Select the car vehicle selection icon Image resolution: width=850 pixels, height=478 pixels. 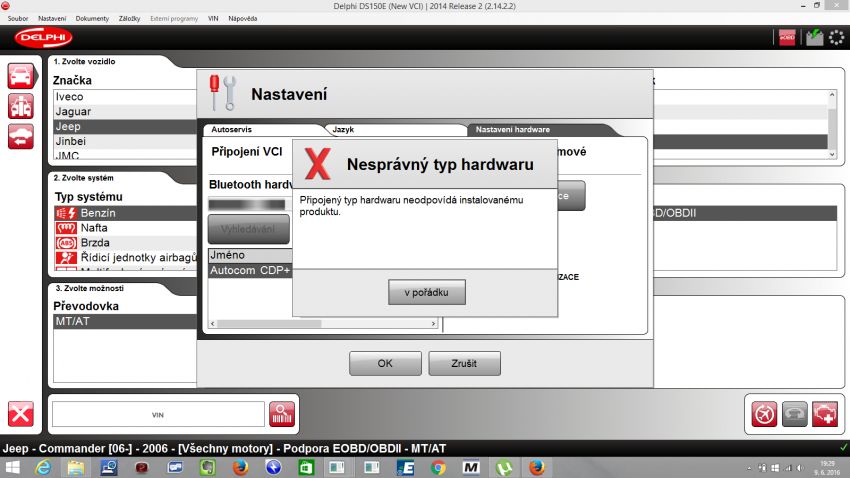coord(21,76)
